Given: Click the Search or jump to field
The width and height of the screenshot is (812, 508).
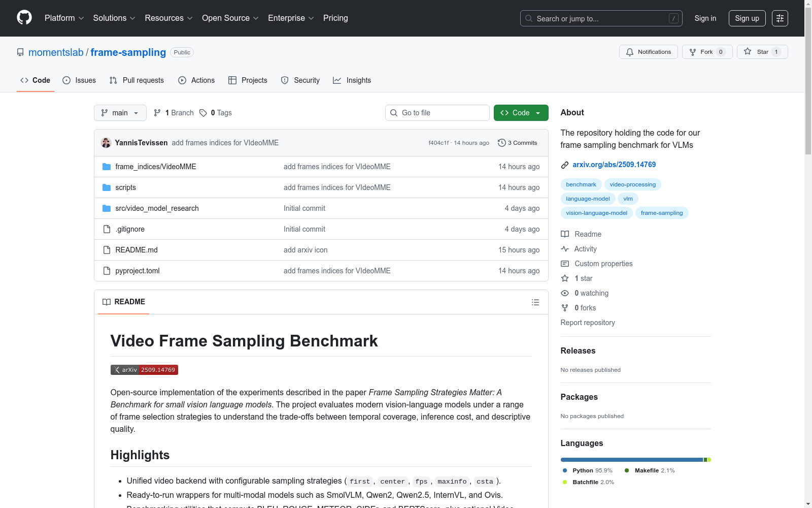Looking at the screenshot, I should pyautogui.click(x=601, y=18).
